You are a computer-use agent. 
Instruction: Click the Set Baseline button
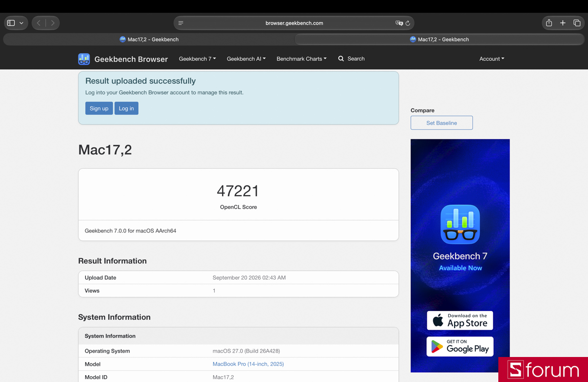pyautogui.click(x=441, y=123)
